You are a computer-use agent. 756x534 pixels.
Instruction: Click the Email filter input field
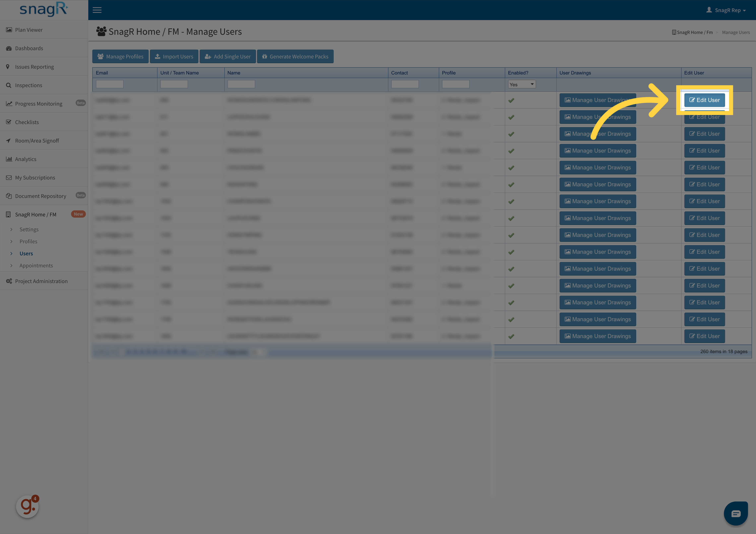(x=110, y=84)
